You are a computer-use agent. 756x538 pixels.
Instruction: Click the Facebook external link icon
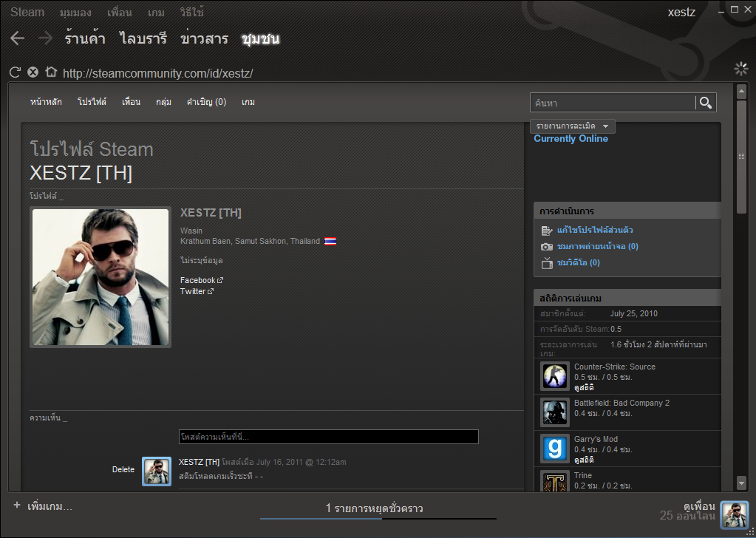220,280
